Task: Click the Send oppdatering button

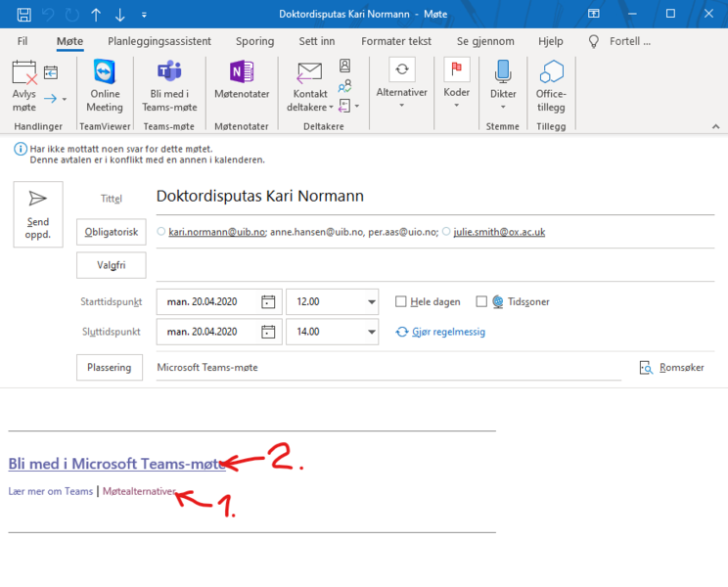Action: (37, 213)
